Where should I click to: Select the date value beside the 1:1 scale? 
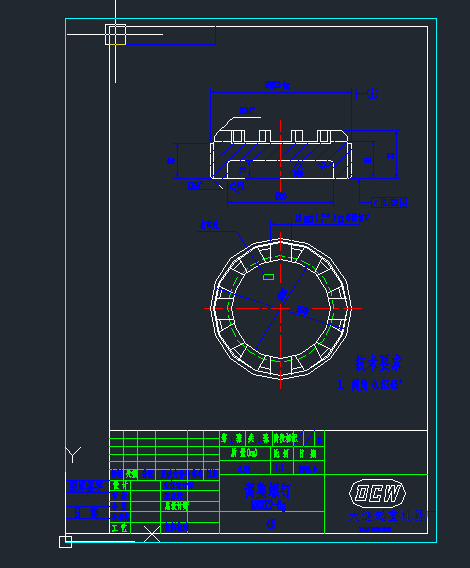(x=308, y=469)
